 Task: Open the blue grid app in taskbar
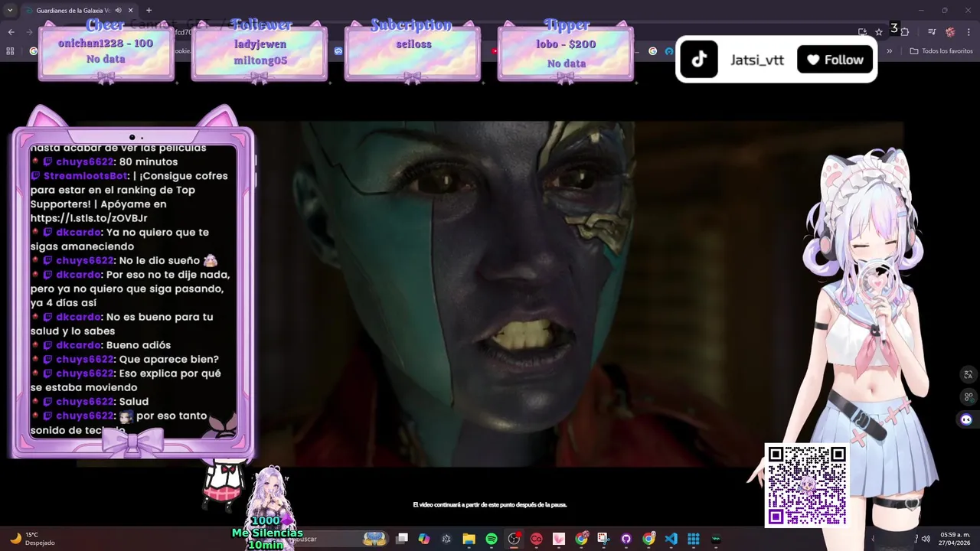click(694, 539)
